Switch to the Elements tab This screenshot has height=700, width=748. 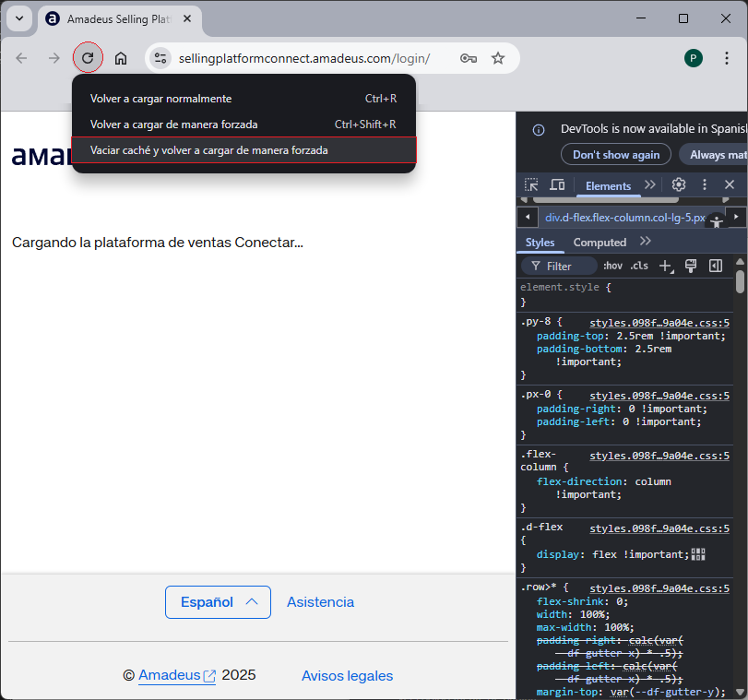click(x=608, y=186)
